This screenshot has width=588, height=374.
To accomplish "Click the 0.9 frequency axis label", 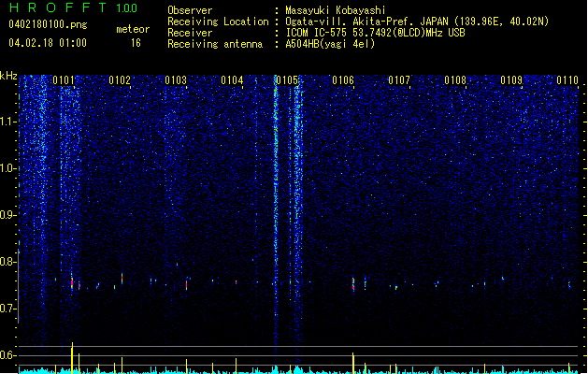I will tap(8, 214).
